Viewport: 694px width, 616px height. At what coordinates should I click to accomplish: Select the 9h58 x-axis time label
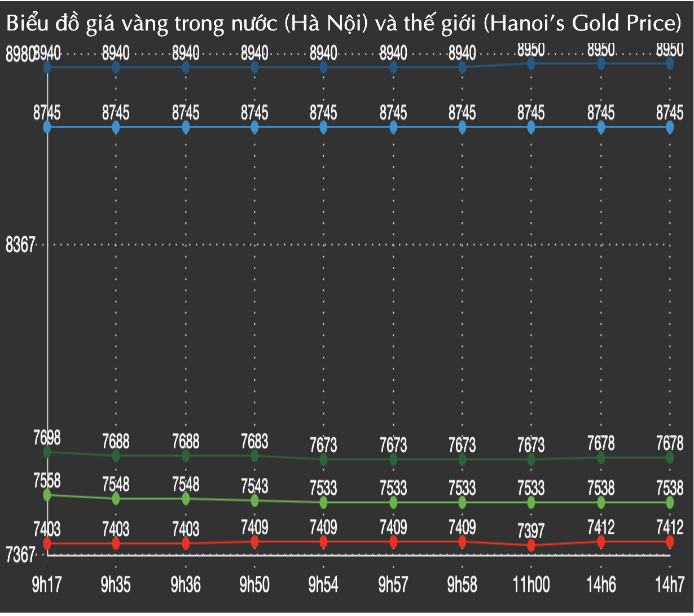click(x=462, y=586)
